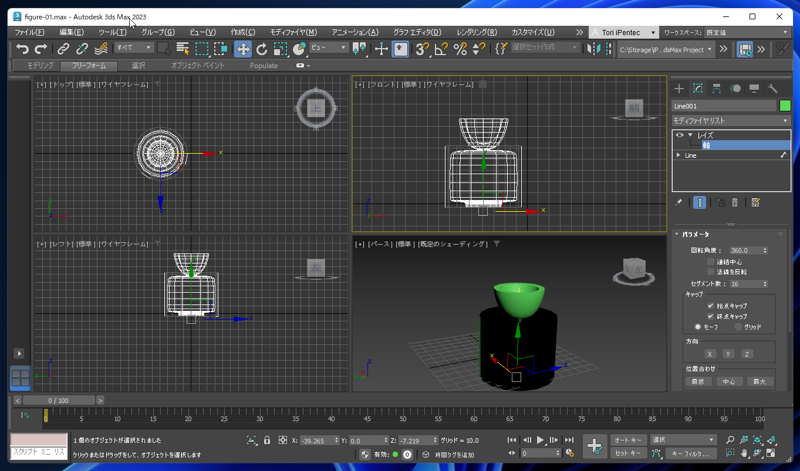Open the ワークスペース 既定値 dropdown
The height and width of the screenshot is (471, 800).
(x=746, y=32)
